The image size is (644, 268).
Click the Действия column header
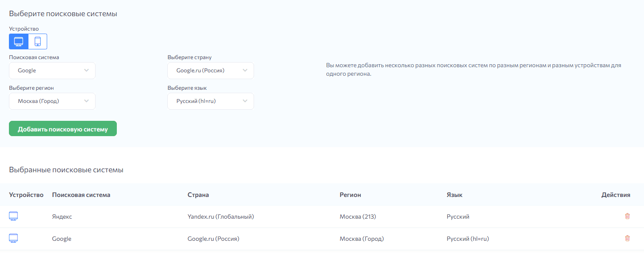(616, 195)
